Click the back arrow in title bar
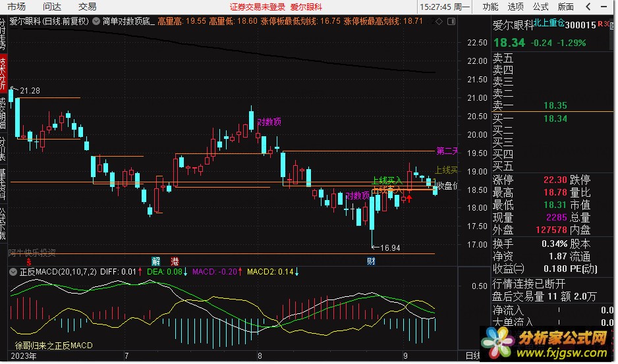This screenshot has width=618, height=364. pos(588,7)
